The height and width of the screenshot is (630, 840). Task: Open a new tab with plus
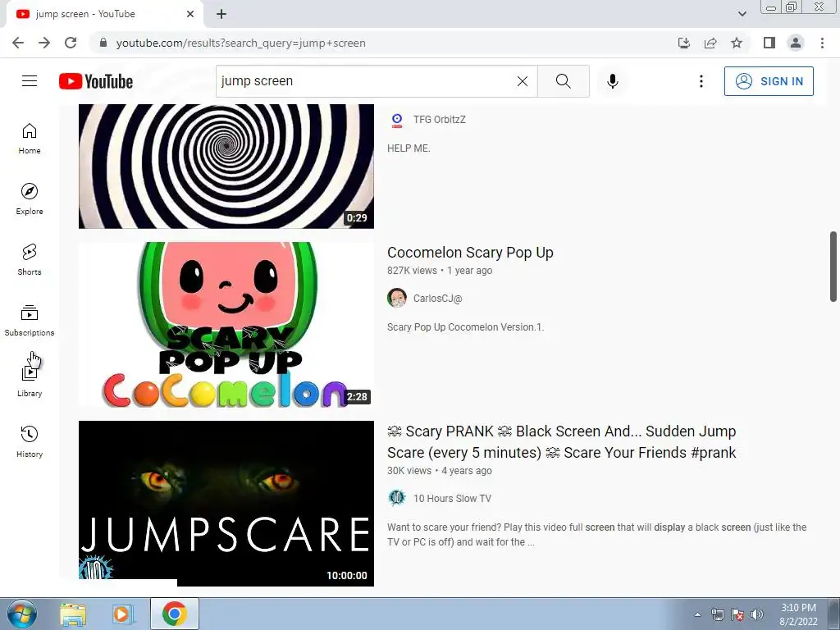(221, 14)
